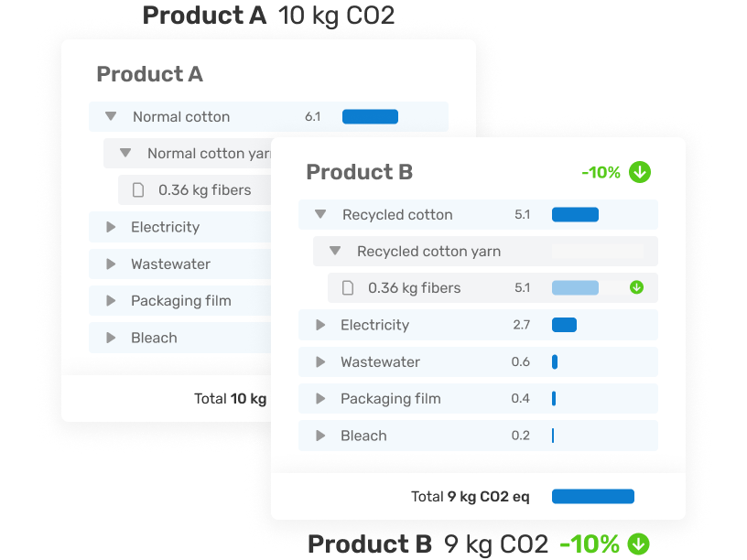Click the blue bar for Normal cotton
This screenshot has height=560, width=747.
point(370,116)
